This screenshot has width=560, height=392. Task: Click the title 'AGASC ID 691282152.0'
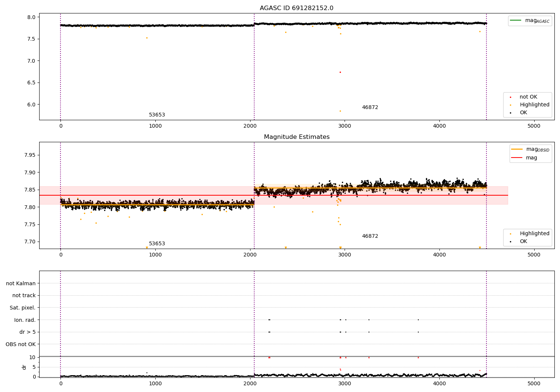296,8
